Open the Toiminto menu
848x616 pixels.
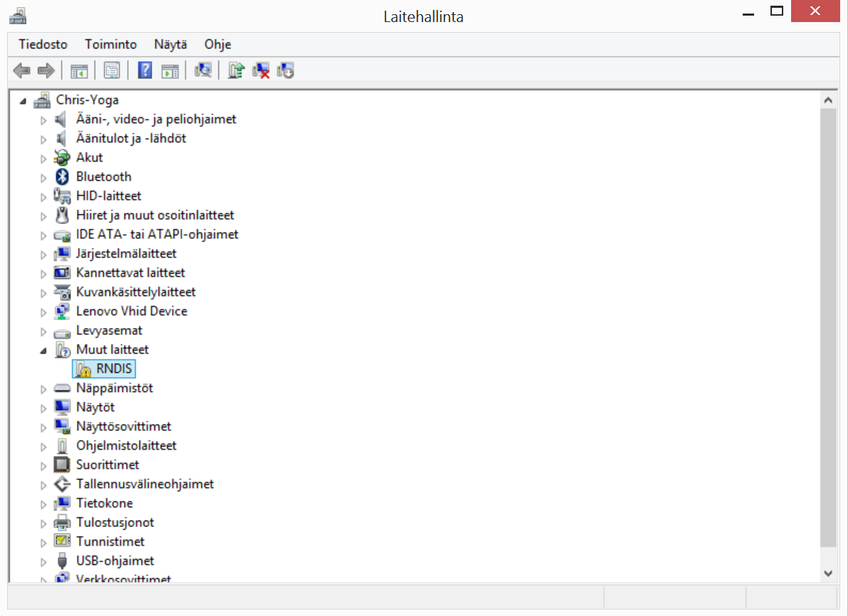[x=110, y=44]
